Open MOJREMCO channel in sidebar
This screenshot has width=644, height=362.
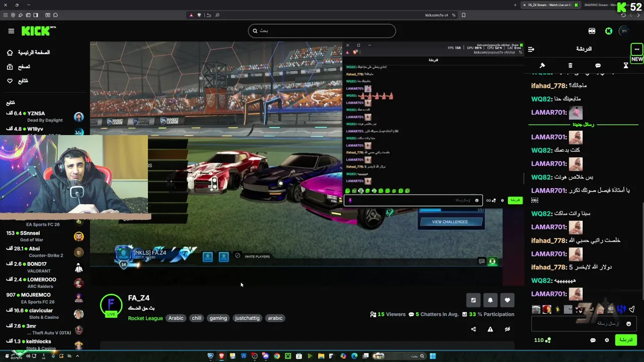[x=45, y=298]
